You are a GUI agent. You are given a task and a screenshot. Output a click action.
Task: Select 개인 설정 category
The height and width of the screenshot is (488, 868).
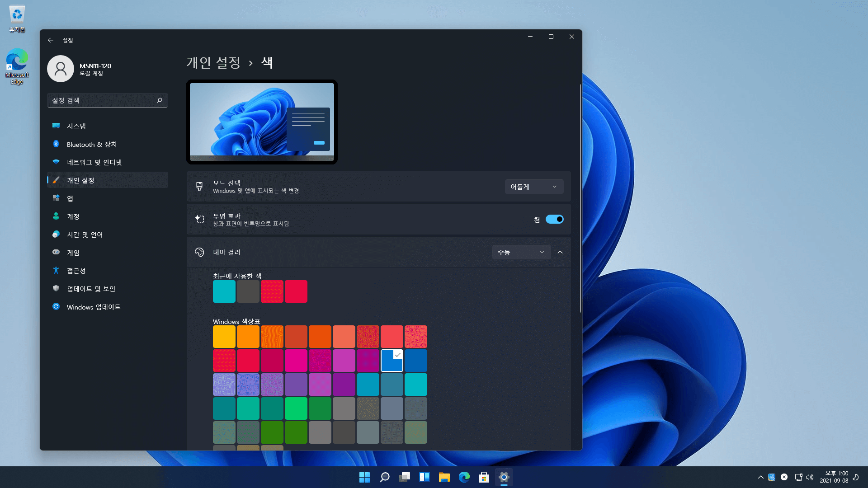point(108,180)
